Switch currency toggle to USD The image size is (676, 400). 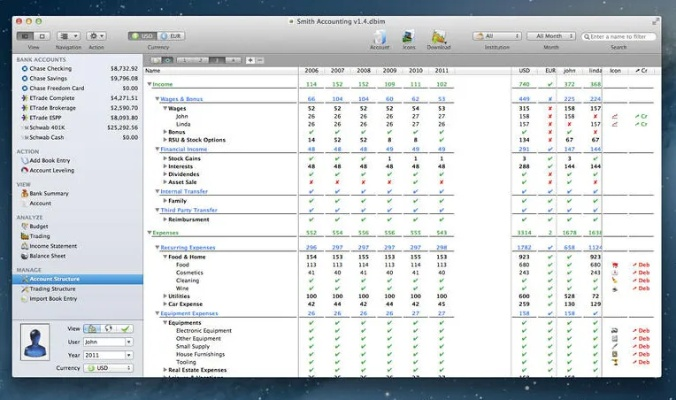click(142, 35)
